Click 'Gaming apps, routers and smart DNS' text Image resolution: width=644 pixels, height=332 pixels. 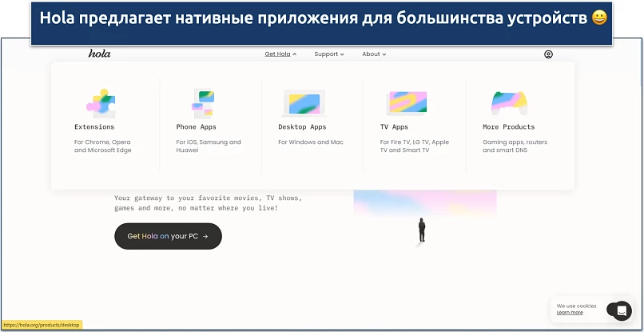[x=515, y=146]
